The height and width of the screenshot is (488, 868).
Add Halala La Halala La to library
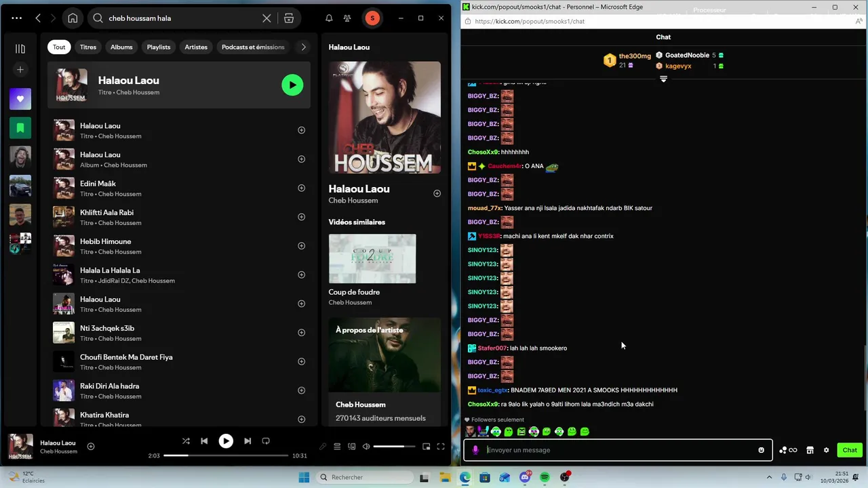[x=301, y=274]
